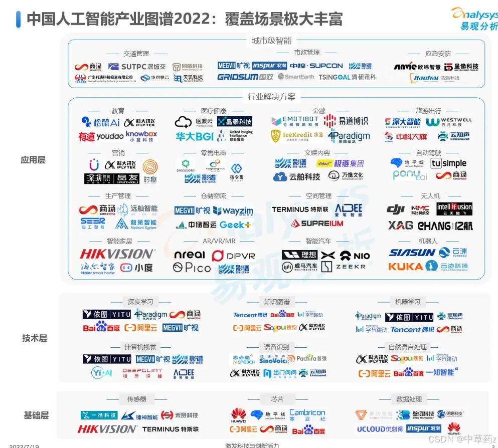The image size is (498, 448).
Task: Click the 应用层 layer label
Action: (x=33, y=160)
